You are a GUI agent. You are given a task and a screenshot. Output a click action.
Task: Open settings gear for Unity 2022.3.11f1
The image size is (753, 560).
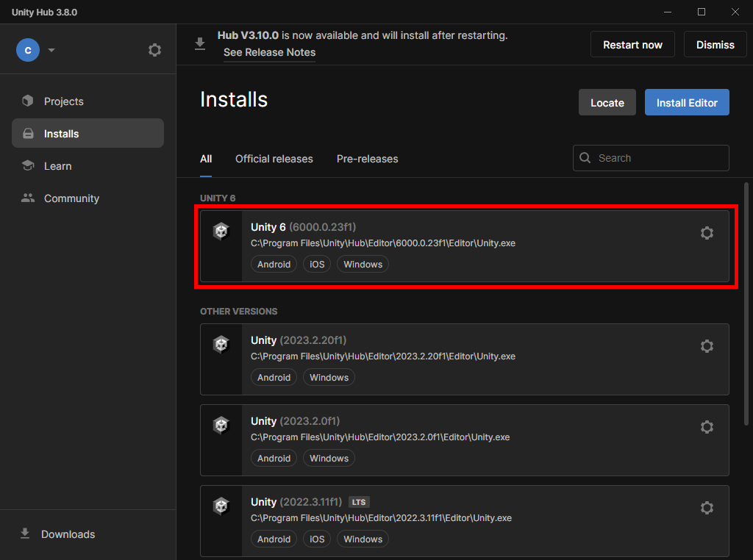click(x=707, y=508)
